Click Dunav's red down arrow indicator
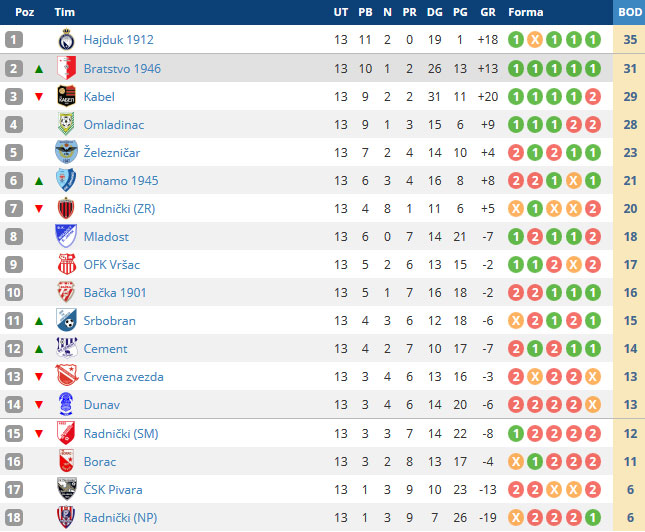Viewport: 645px width, 532px height. coord(38,405)
